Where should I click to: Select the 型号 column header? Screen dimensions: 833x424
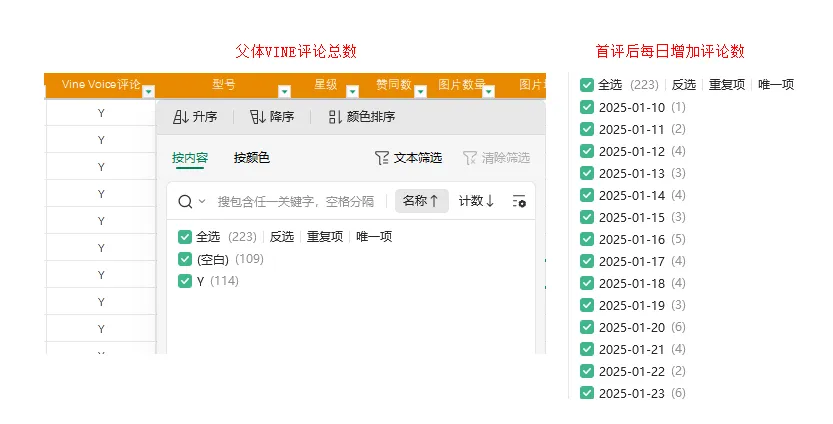(x=224, y=84)
